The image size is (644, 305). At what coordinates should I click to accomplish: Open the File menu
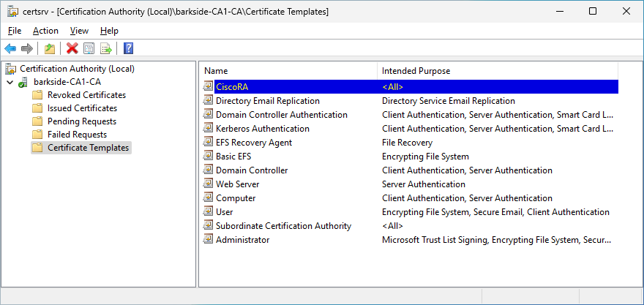point(15,31)
